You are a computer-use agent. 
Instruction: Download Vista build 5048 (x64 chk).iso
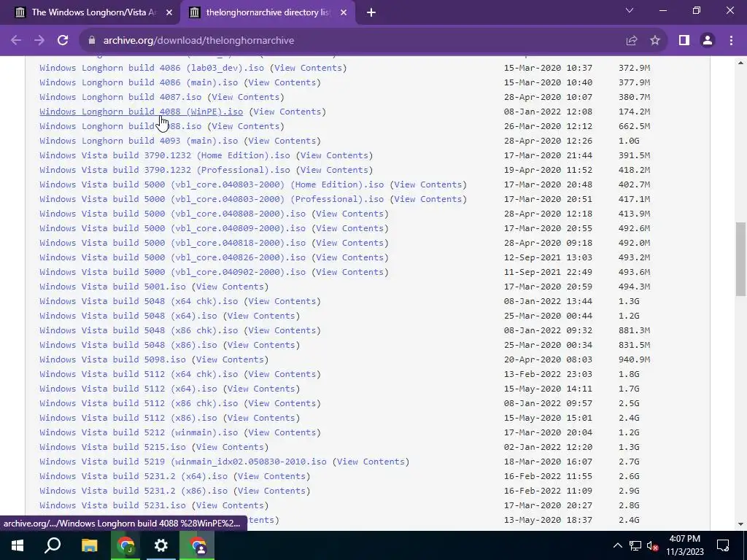[139, 301]
